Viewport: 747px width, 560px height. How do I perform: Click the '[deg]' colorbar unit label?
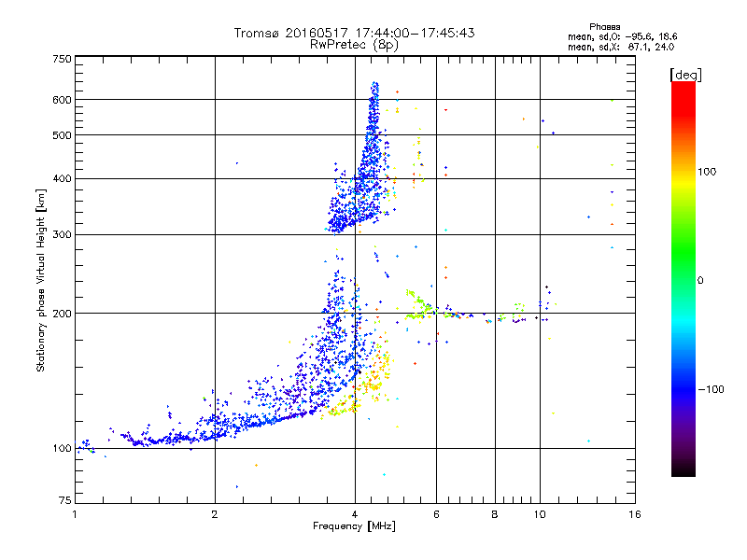coord(685,75)
